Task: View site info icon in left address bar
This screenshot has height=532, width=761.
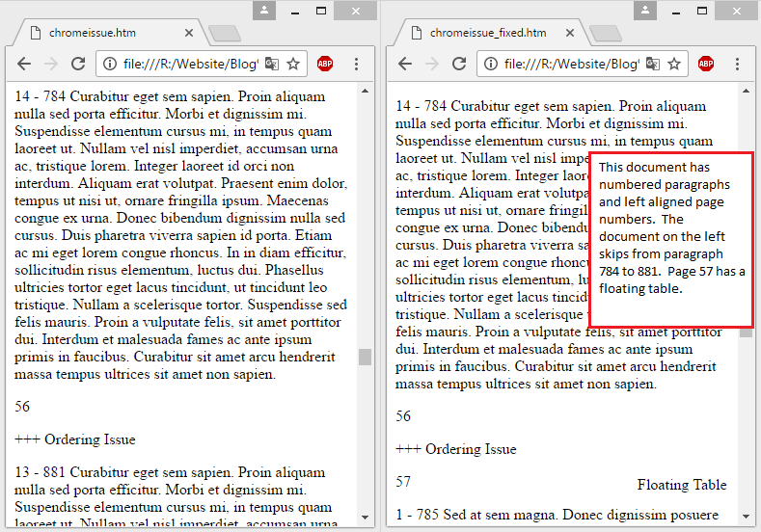Action: pos(110,64)
